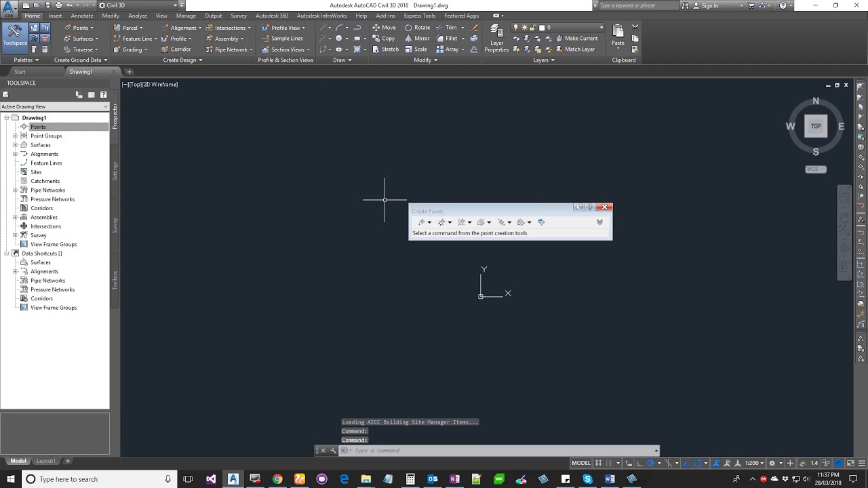Click the help icon in Create Points dialog

click(589, 207)
